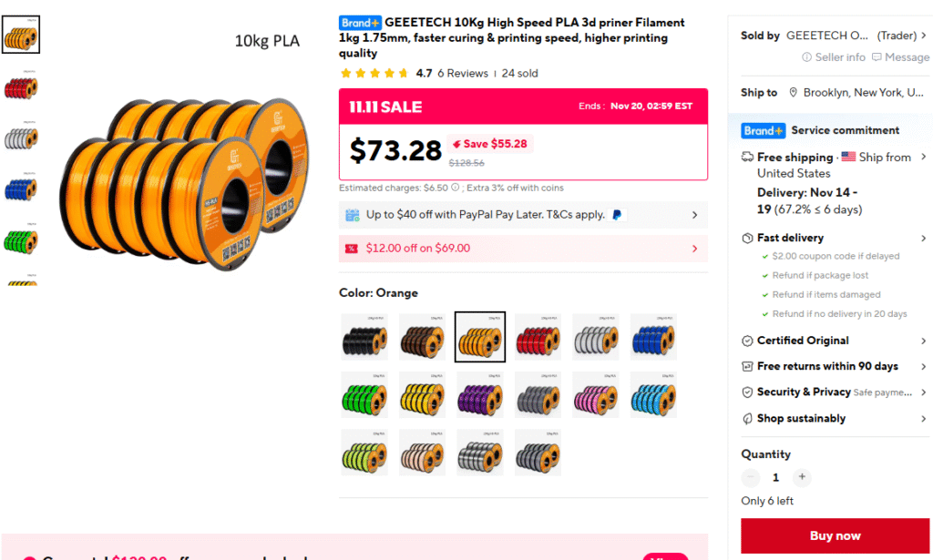Open the Message seller chat icon

[877, 57]
